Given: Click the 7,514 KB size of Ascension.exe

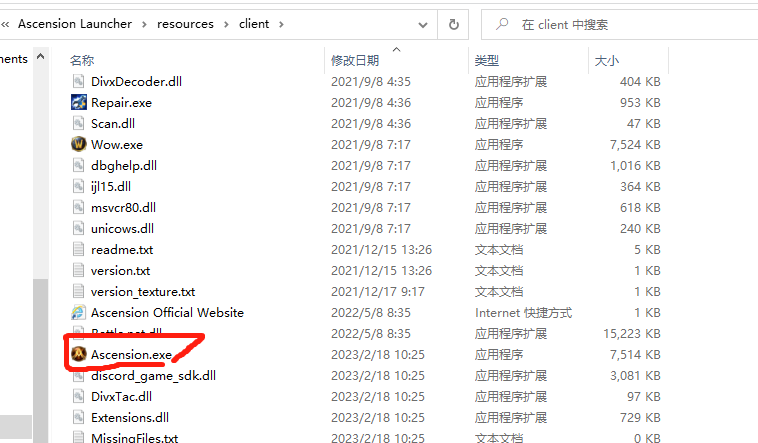Looking at the screenshot, I should pos(635,354).
